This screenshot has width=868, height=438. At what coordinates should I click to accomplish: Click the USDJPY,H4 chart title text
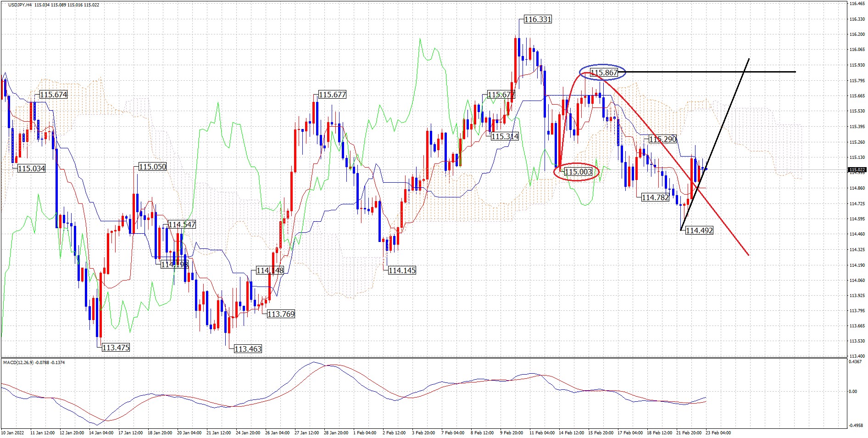[x=20, y=5]
